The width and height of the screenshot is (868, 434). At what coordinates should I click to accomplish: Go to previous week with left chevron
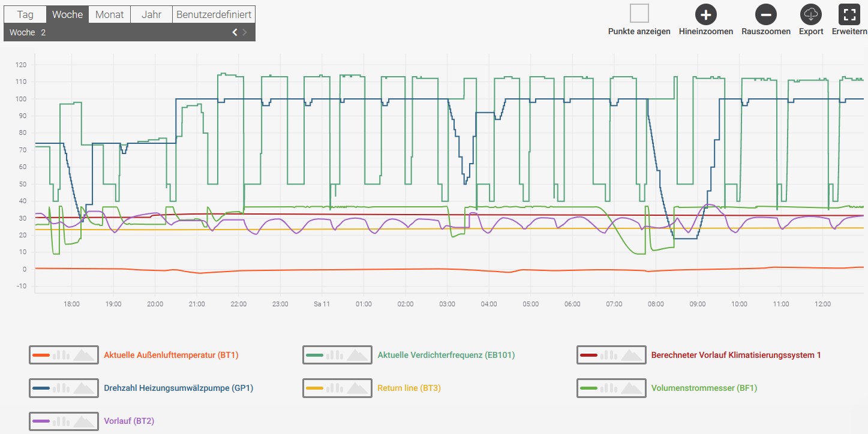point(235,32)
